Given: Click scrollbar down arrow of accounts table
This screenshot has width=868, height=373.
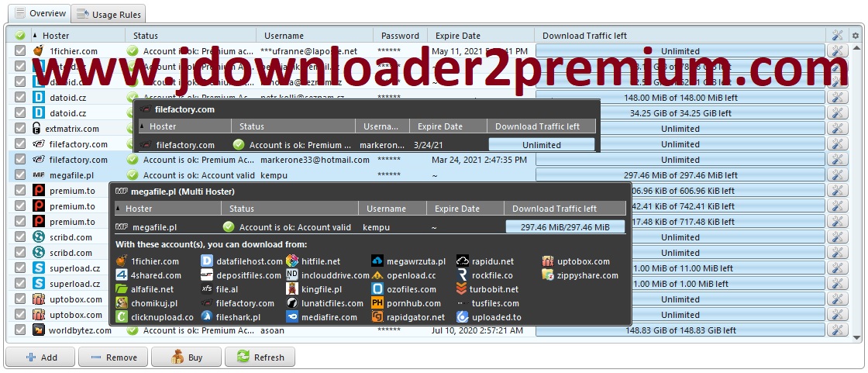Looking at the screenshot, I should (x=856, y=337).
